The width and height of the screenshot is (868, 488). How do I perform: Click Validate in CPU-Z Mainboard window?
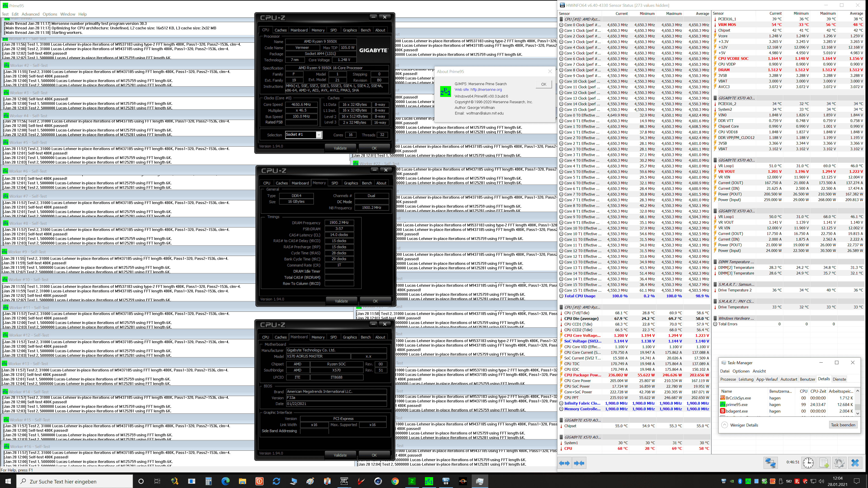(x=340, y=455)
